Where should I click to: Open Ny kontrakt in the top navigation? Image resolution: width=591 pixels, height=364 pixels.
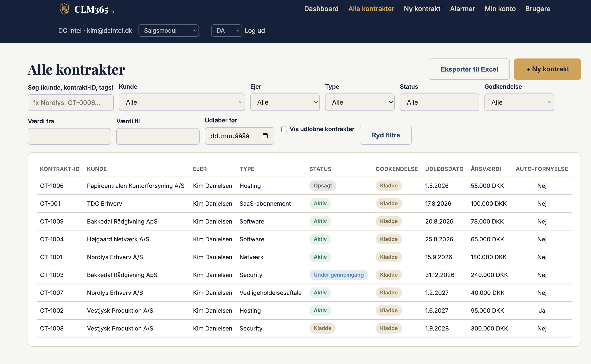(x=422, y=9)
